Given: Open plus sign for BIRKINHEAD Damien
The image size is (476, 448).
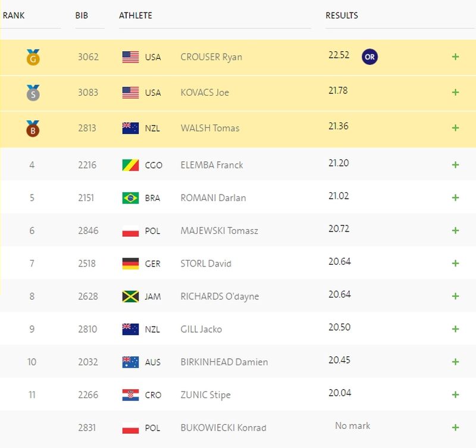Looking at the screenshot, I should (x=455, y=362).
